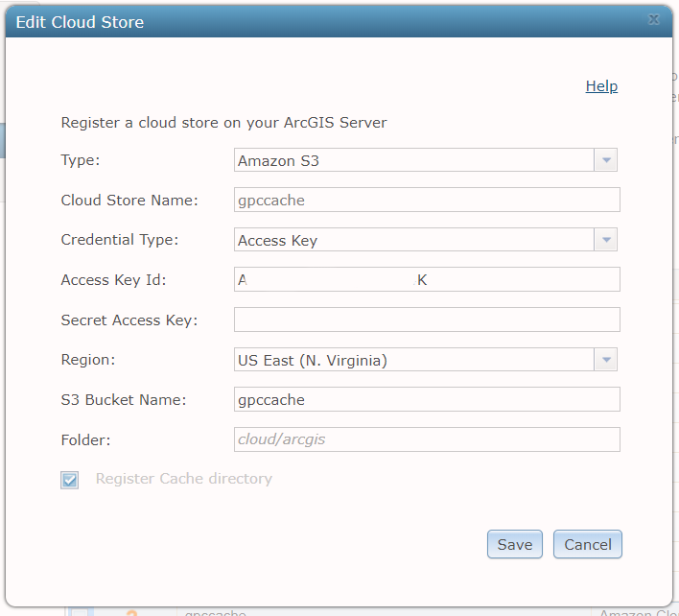This screenshot has height=616, width=679.
Task: Cancel editing the cloud store
Action: point(588,544)
